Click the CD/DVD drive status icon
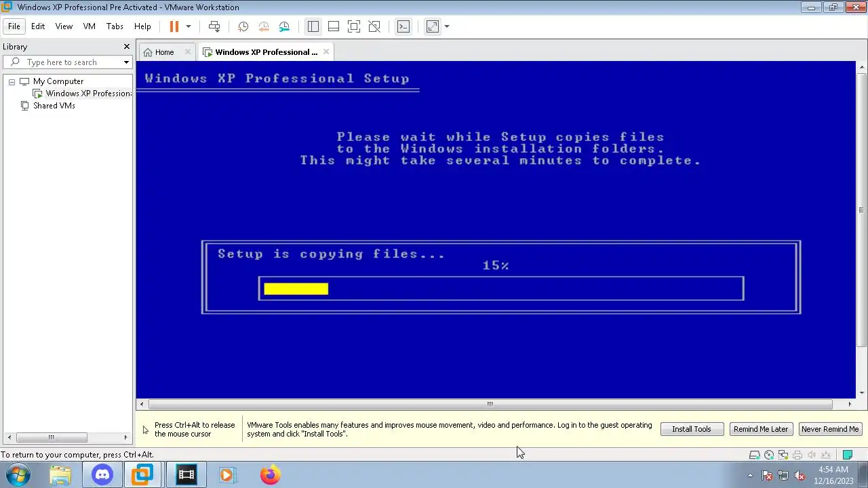 [769, 455]
